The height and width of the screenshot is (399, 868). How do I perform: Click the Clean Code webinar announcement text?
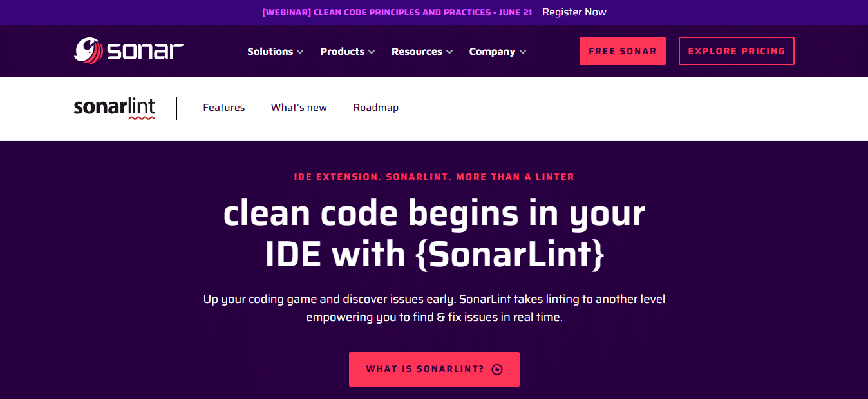click(x=397, y=12)
